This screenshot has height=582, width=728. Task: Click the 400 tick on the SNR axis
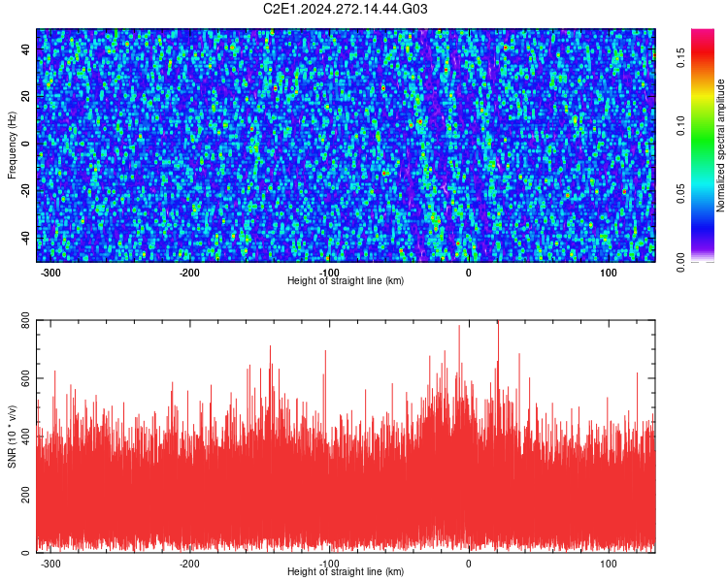25,436
